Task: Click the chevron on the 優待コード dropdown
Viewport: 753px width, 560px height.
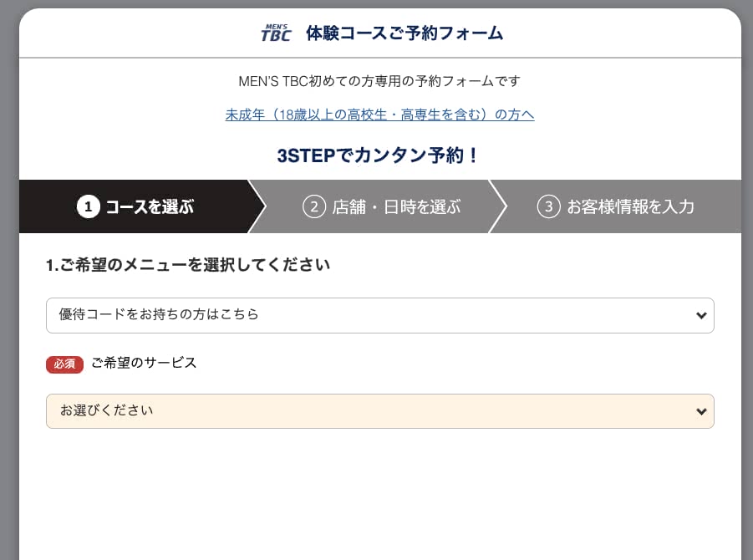Action: 700,315
